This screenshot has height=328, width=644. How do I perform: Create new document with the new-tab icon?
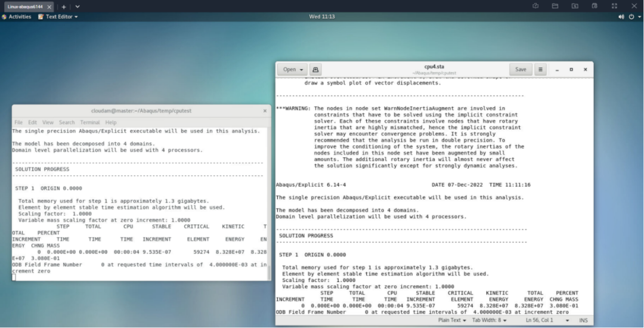[315, 69]
